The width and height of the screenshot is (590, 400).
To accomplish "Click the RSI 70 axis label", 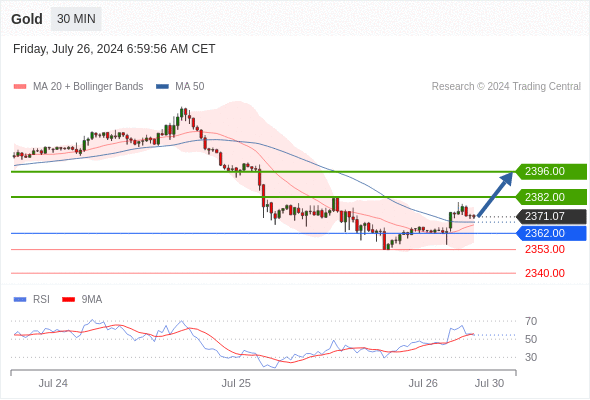I will (x=531, y=321).
